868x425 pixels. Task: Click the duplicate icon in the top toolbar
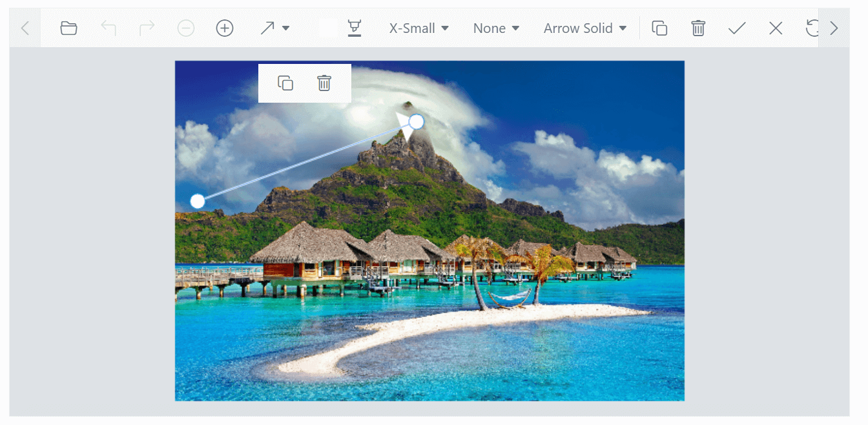tap(659, 28)
